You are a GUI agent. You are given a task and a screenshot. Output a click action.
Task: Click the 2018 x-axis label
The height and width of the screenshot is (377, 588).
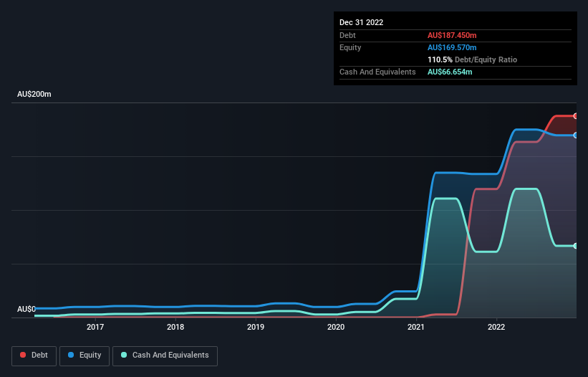[175, 327]
